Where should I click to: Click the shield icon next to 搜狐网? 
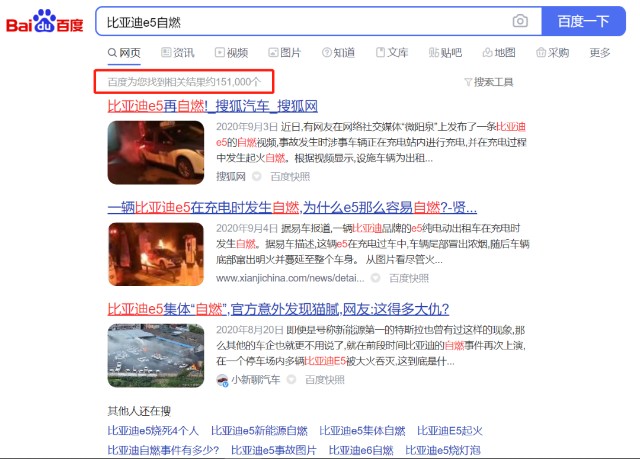click(x=257, y=176)
